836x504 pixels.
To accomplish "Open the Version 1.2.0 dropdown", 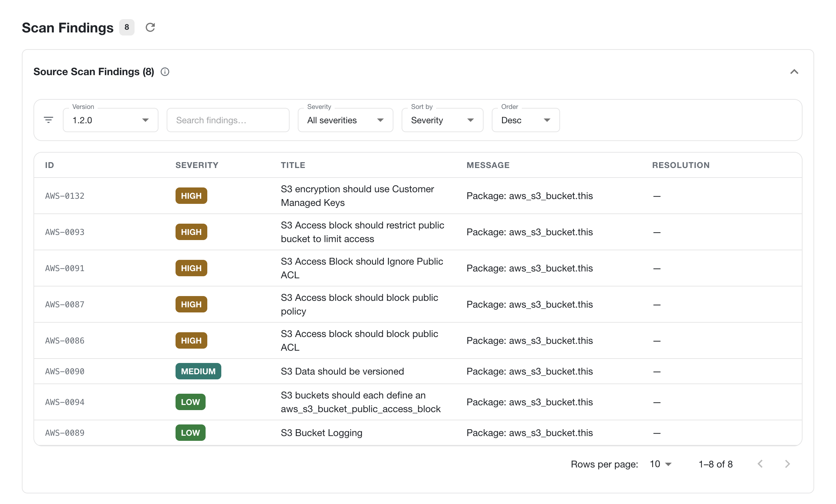I will coord(111,120).
